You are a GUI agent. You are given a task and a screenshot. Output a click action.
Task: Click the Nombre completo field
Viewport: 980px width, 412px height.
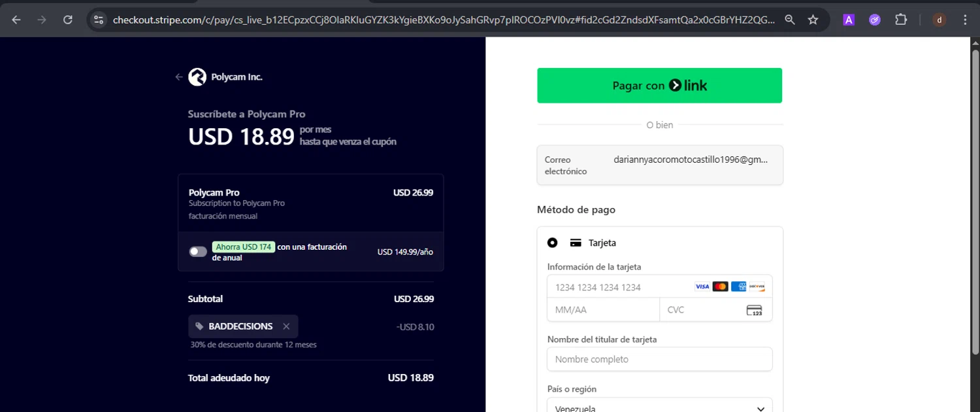pos(660,359)
